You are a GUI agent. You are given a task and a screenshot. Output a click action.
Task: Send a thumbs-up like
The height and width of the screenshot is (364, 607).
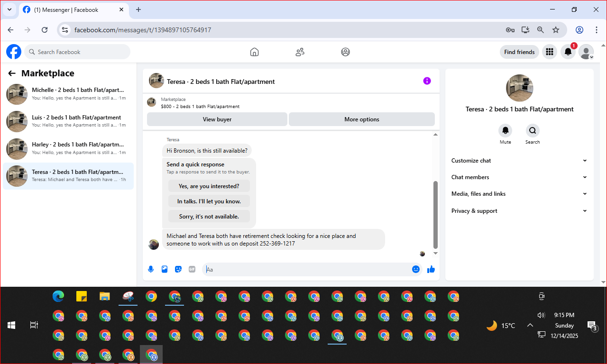[x=431, y=269]
